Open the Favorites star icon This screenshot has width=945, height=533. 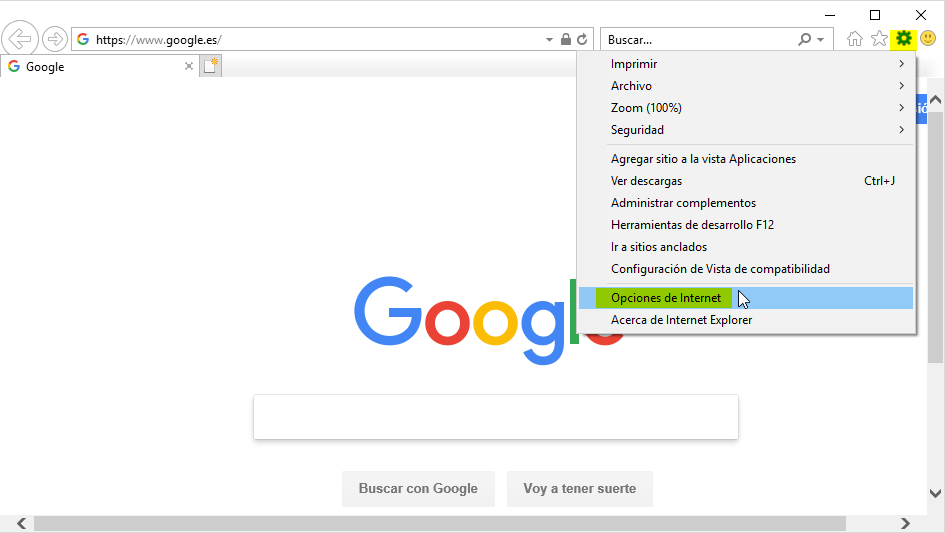(x=879, y=39)
